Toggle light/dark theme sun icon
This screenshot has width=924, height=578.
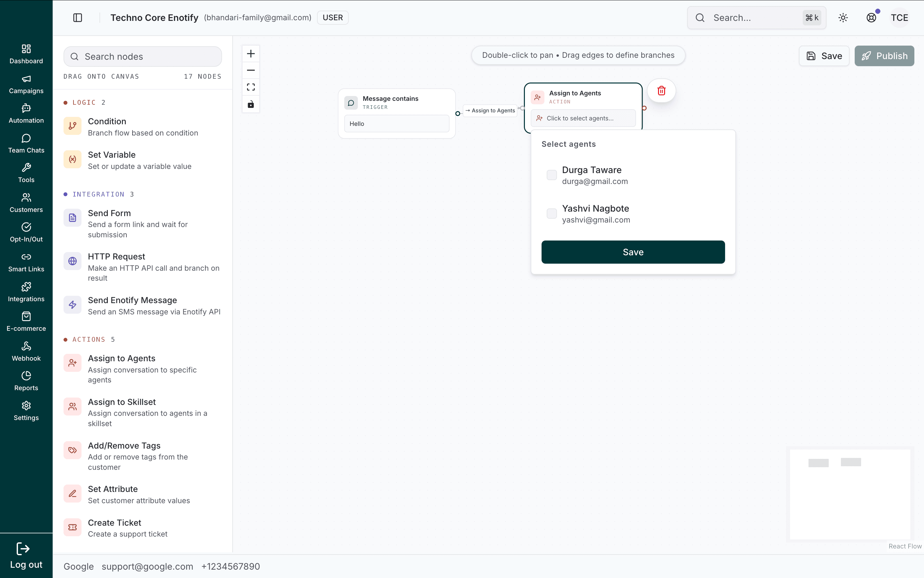point(843,18)
